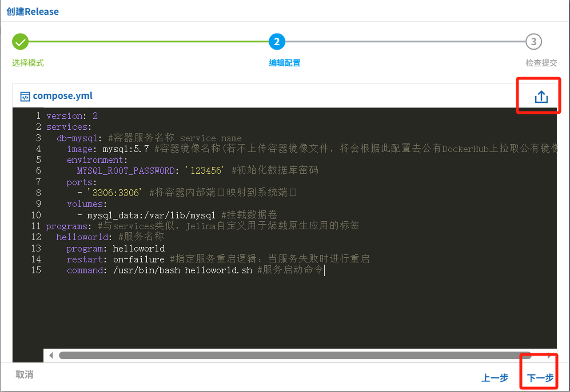This screenshot has height=392, width=570.
Task: Click the upload file icon
Action: [x=541, y=97]
